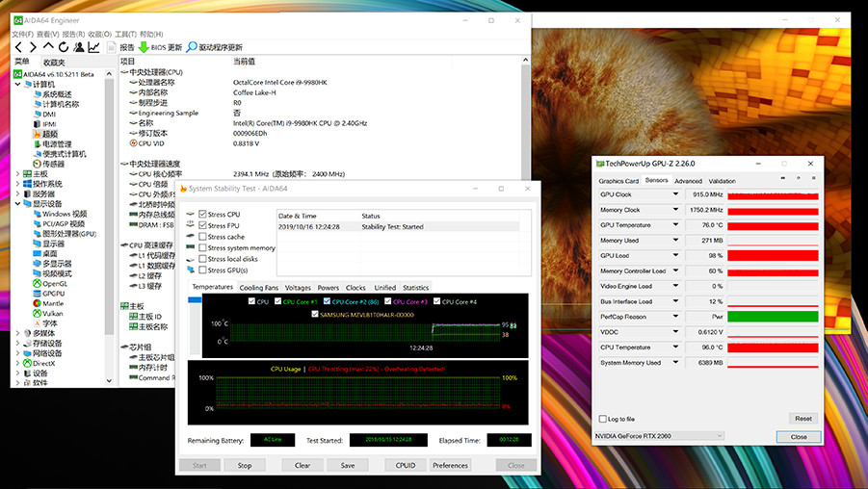Image resolution: width=868 pixels, height=489 pixels.
Task: Expand the 多媒体 tree node
Action: [x=17, y=333]
